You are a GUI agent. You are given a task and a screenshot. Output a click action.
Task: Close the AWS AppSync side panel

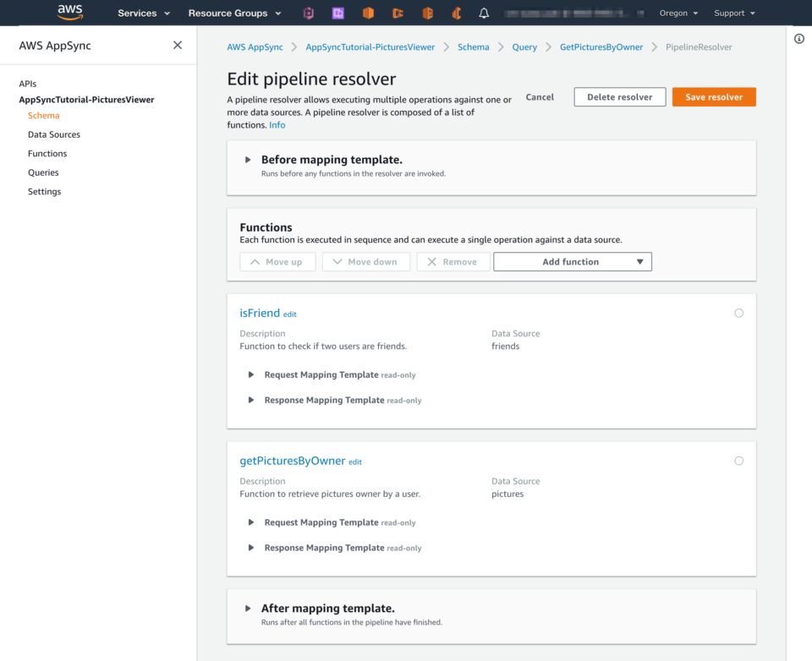pyautogui.click(x=178, y=46)
